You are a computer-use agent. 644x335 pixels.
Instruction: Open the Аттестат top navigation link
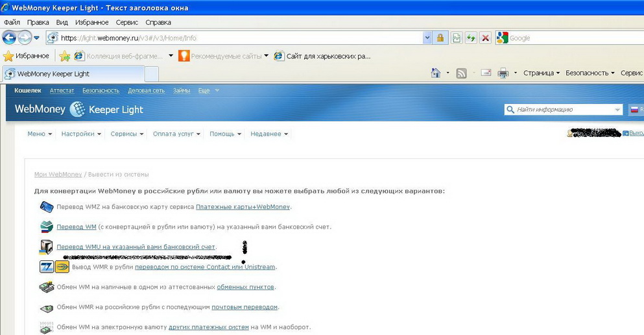point(62,90)
